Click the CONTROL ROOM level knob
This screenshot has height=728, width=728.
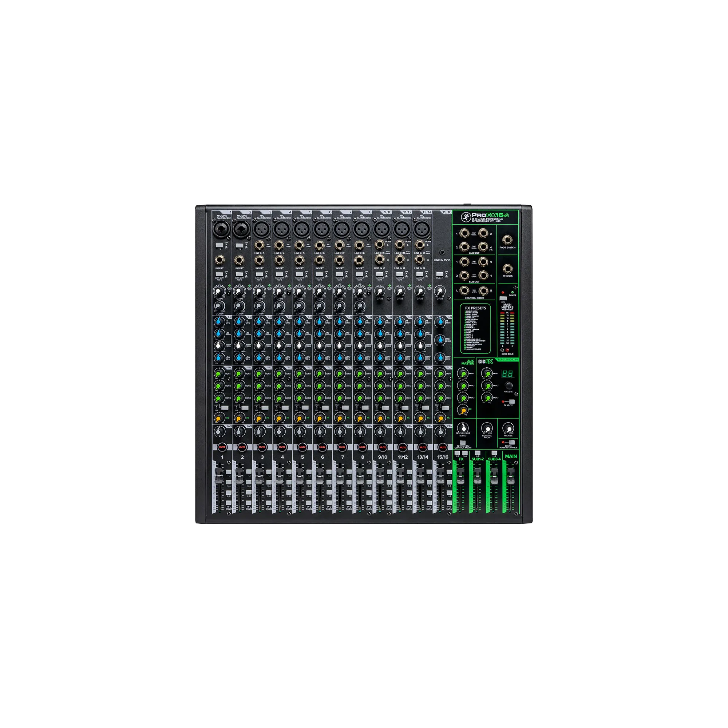487,429
